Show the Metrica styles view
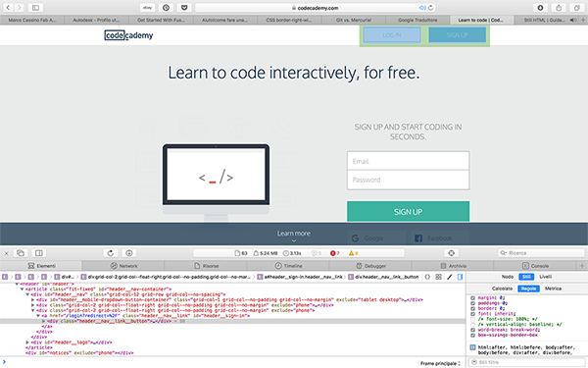Image resolution: width=588 pixels, height=368 pixels. 553,289
